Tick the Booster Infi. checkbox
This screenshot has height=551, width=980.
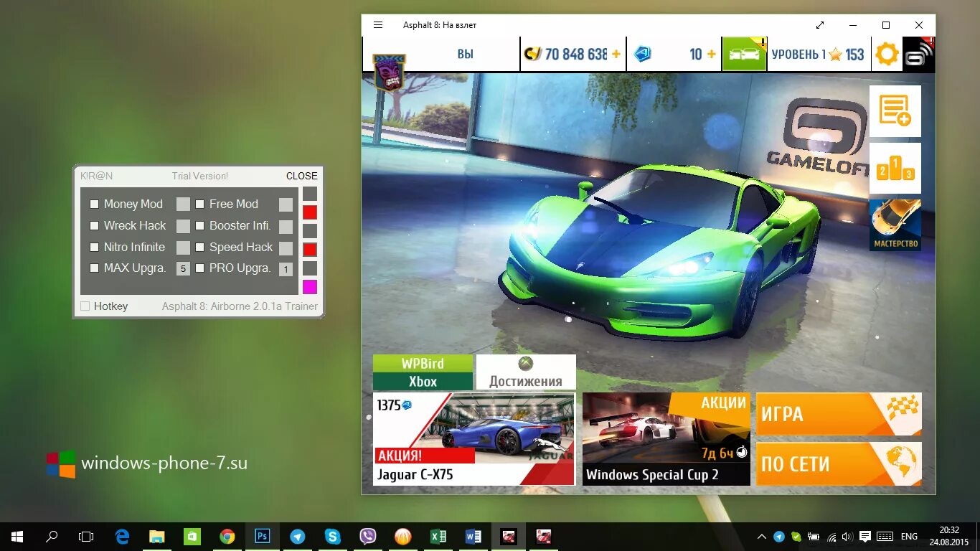pyautogui.click(x=200, y=226)
